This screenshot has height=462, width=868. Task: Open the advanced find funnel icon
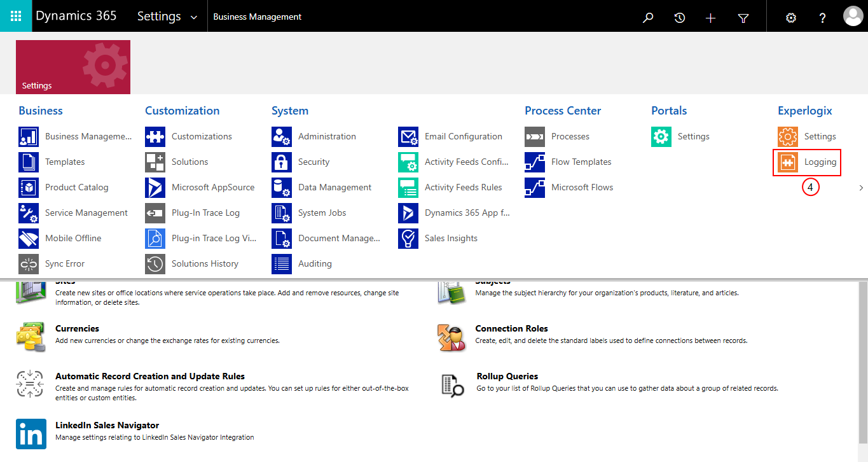[x=743, y=18]
